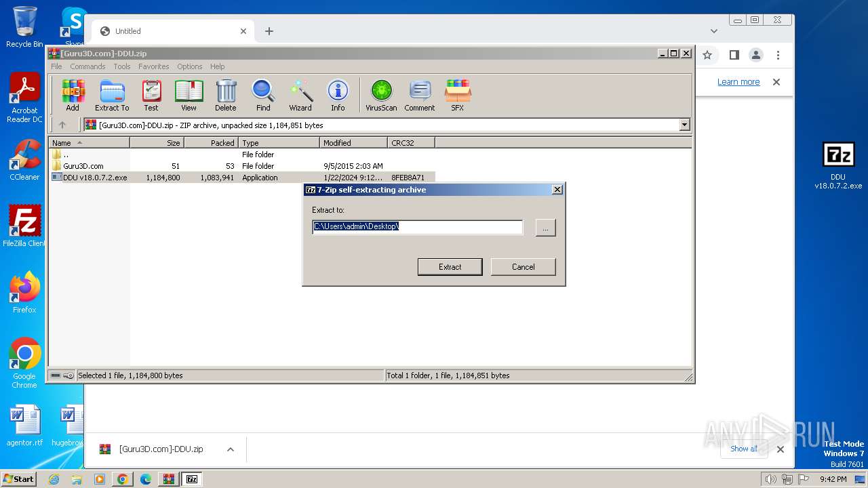Select the Untitled Chrome tab
This screenshot has width=868, height=488.
point(173,31)
